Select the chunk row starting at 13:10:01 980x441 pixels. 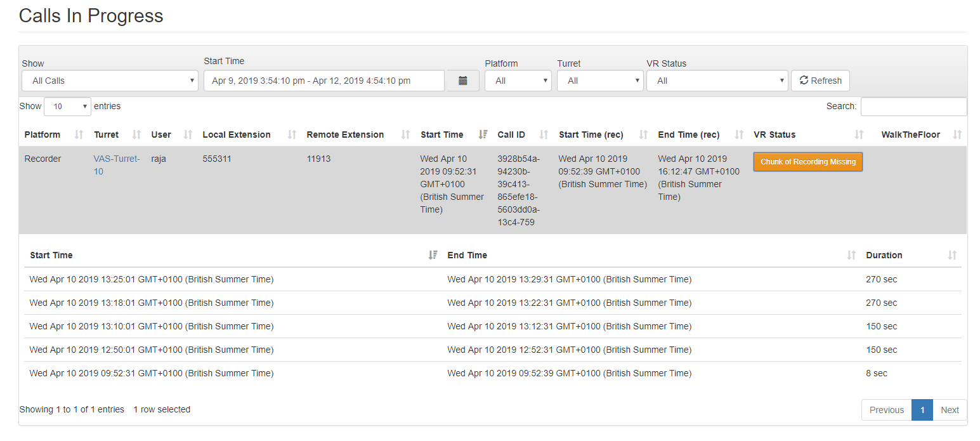click(x=493, y=326)
